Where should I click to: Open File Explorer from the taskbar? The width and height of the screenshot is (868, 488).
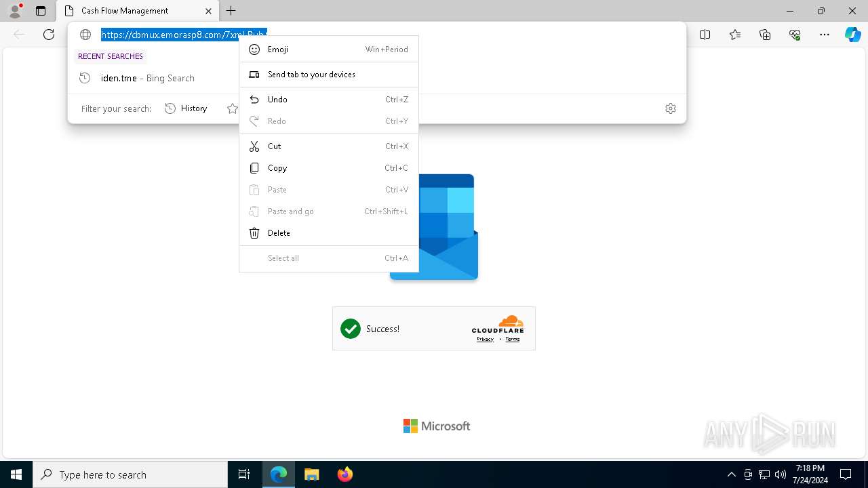click(311, 474)
